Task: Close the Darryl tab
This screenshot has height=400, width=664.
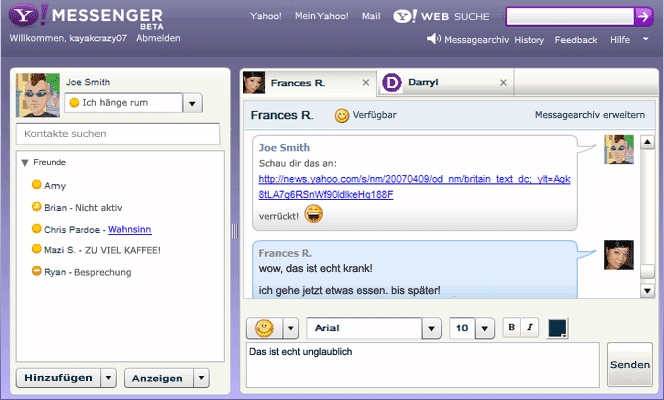Action: (503, 83)
